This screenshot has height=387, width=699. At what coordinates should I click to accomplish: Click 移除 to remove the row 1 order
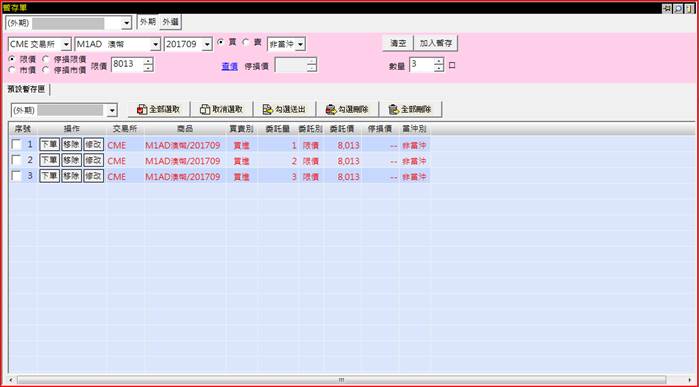point(71,144)
